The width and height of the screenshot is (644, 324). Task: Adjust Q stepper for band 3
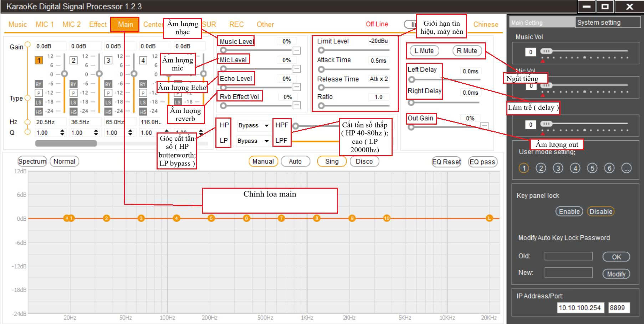[130, 133]
